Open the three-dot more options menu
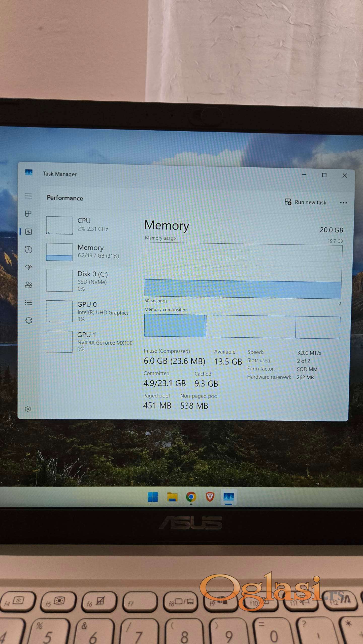The image size is (363, 644). coord(343,203)
